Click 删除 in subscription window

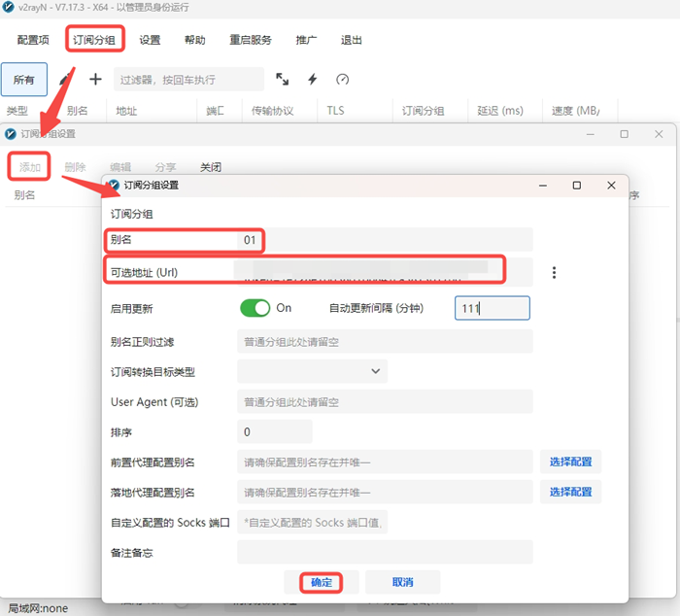click(x=75, y=167)
